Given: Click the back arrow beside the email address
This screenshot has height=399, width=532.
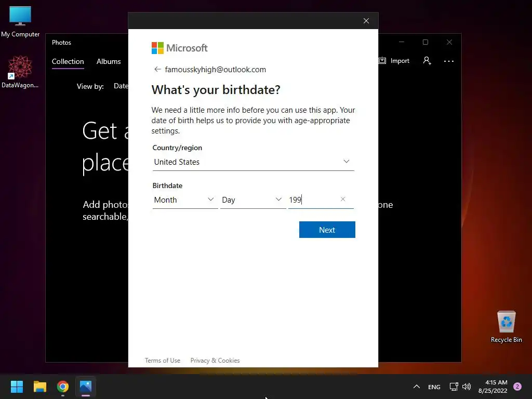Looking at the screenshot, I should (157, 69).
